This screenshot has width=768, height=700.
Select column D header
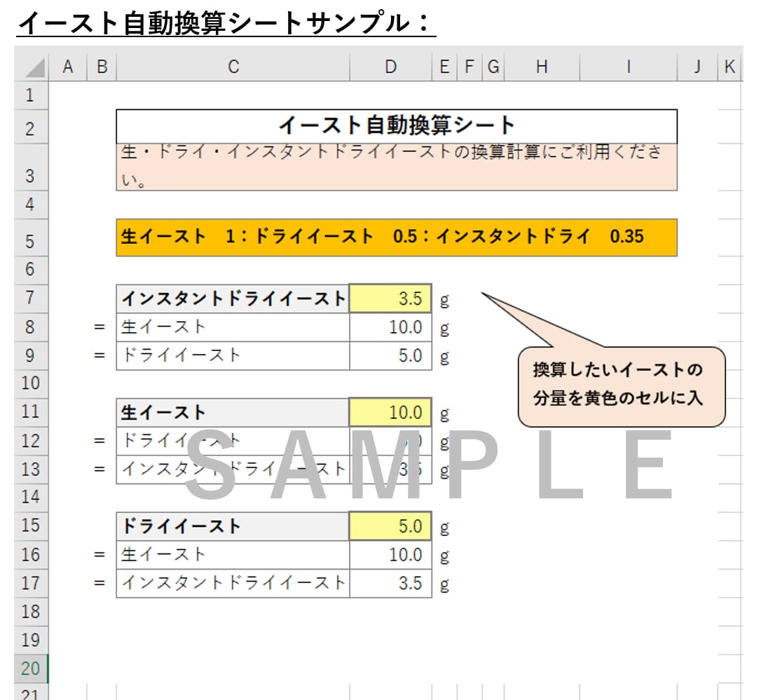(x=391, y=67)
